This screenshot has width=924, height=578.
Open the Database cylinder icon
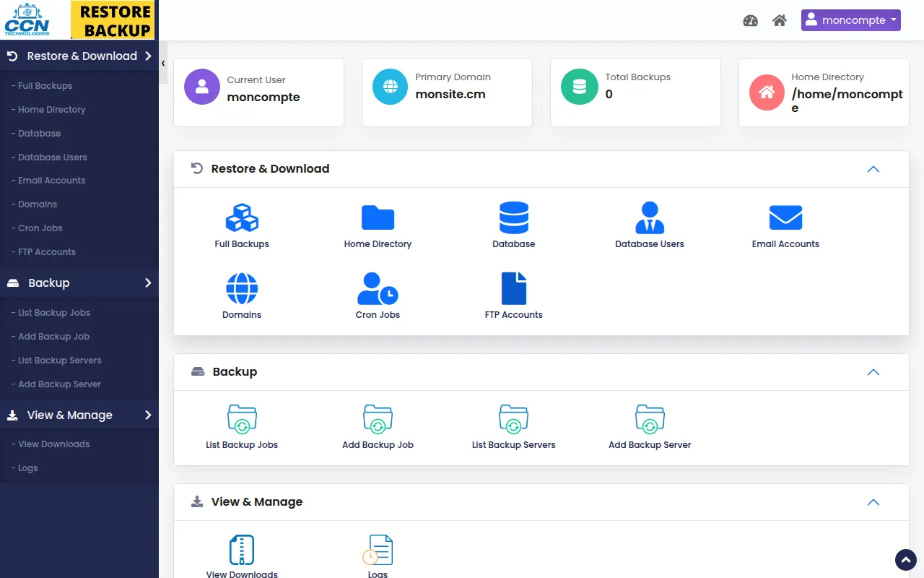click(x=514, y=217)
